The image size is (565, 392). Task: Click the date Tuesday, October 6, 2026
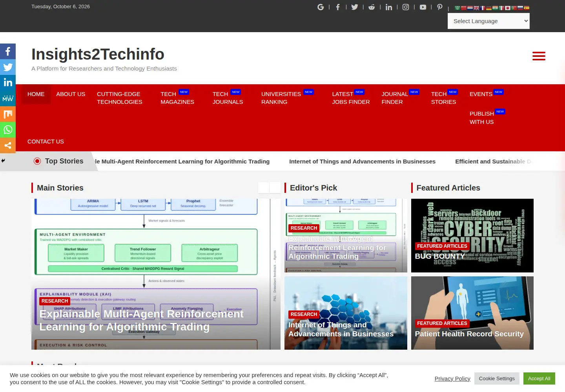coord(60,7)
